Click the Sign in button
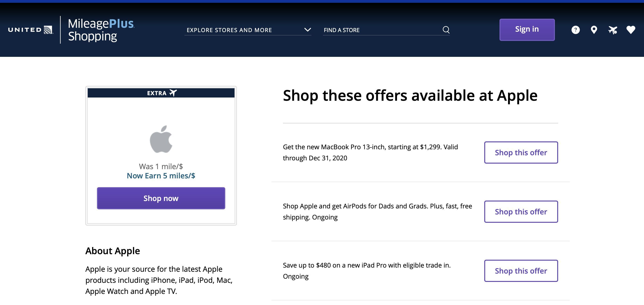This screenshot has height=305, width=644. pyautogui.click(x=527, y=30)
